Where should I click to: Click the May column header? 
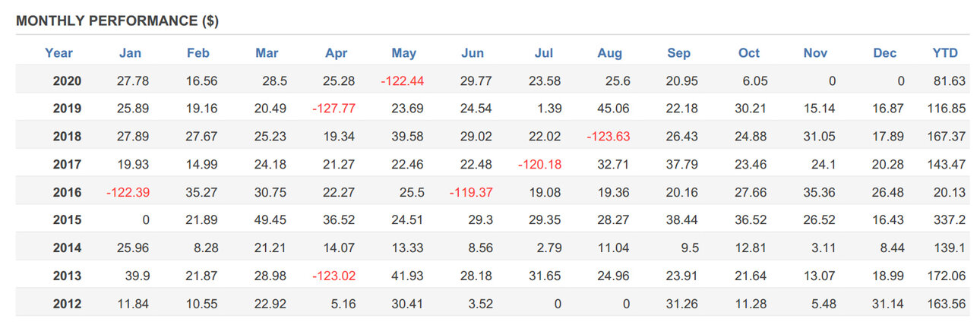403,53
